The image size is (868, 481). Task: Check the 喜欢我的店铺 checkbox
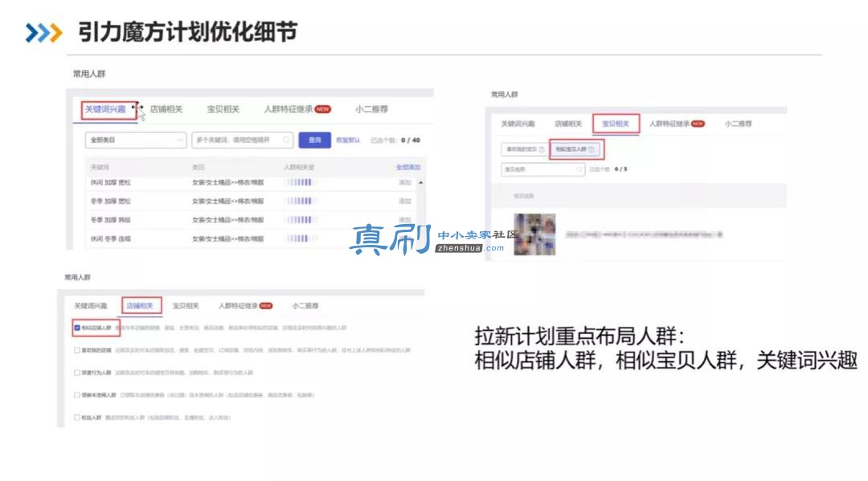pyautogui.click(x=77, y=350)
